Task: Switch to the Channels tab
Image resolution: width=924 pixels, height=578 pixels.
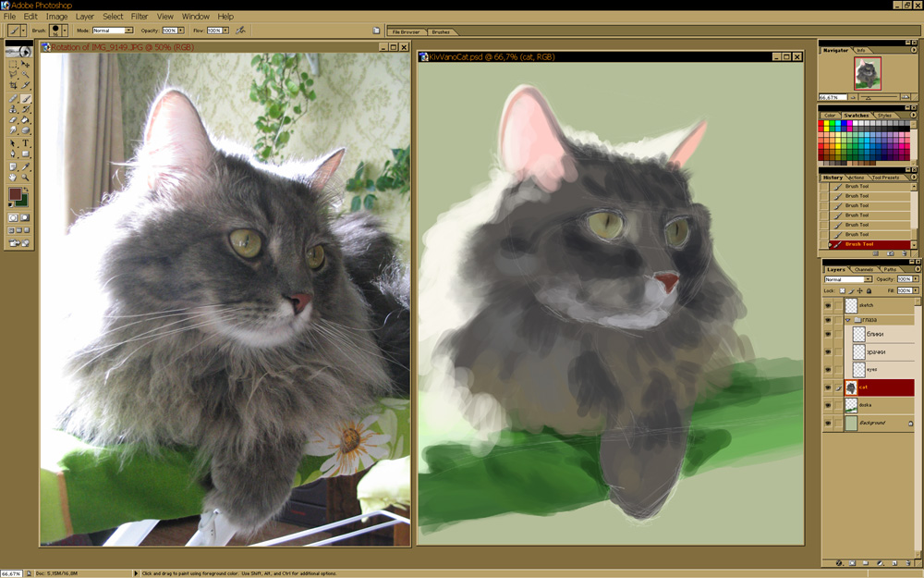Action: (x=863, y=269)
